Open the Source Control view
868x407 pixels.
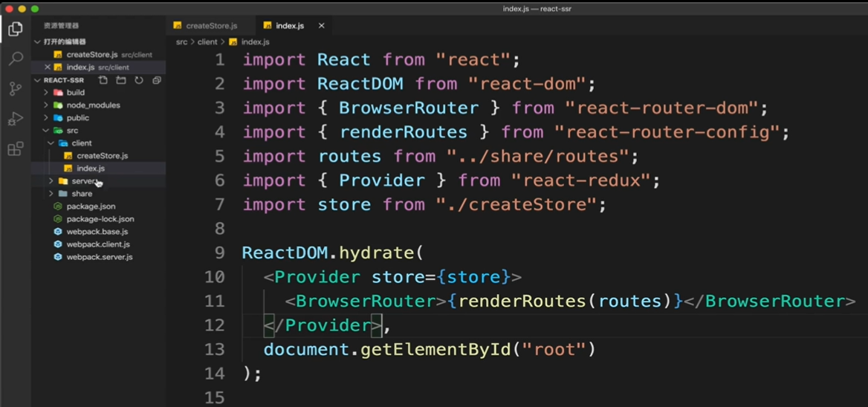[x=16, y=88]
